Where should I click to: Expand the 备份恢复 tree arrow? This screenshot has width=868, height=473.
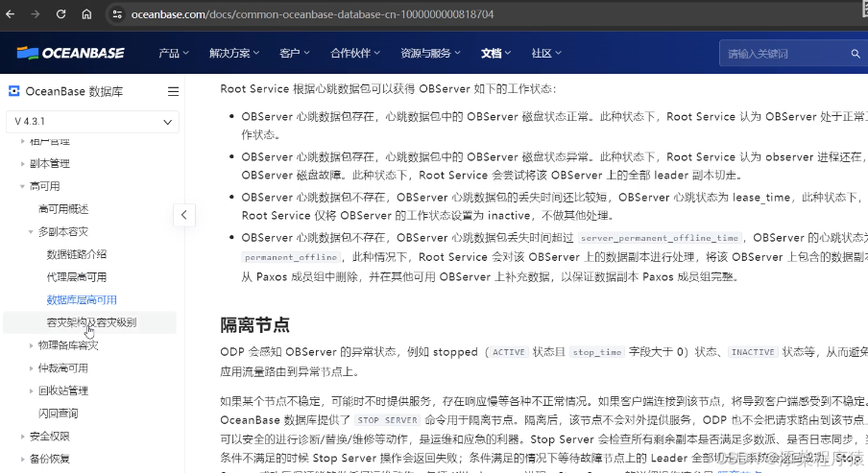click(x=22, y=459)
